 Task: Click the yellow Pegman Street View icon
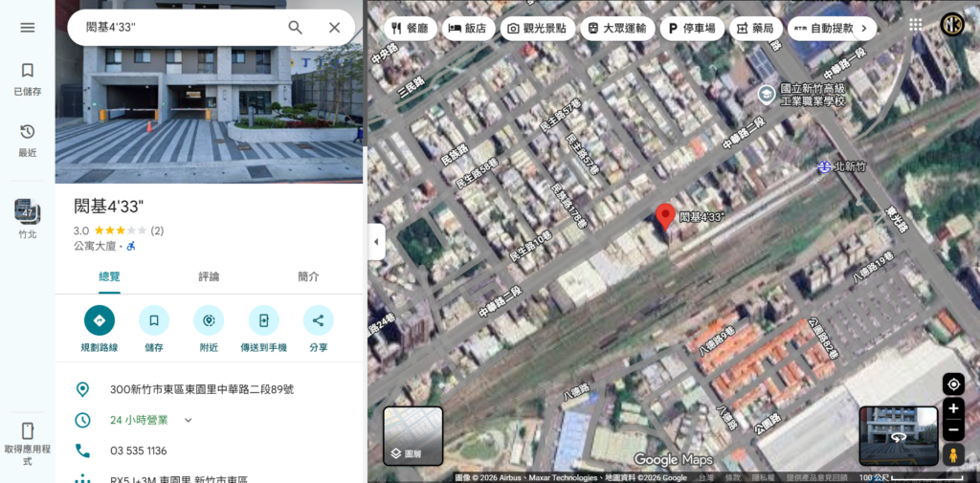tap(954, 455)
